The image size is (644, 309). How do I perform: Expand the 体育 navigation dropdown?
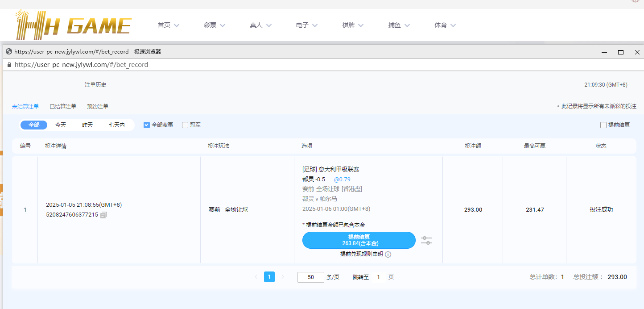[445, 25]
